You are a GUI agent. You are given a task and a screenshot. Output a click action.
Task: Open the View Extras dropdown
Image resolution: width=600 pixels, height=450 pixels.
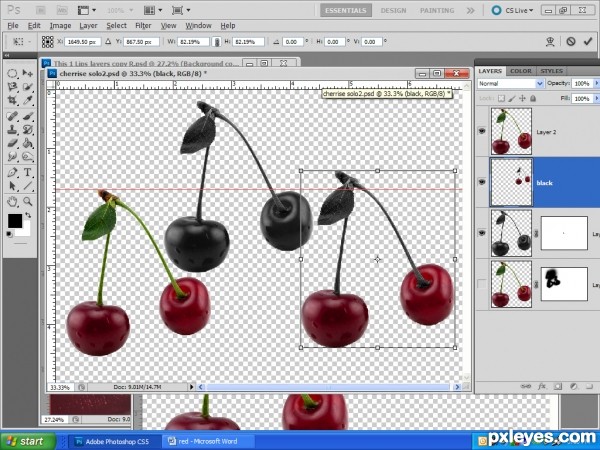click(x=87, y=10)
